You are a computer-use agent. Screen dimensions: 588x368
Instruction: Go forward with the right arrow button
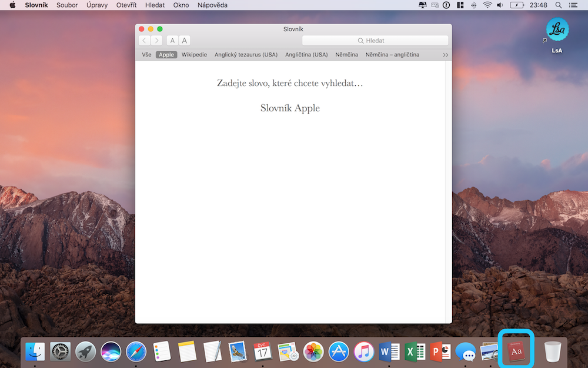pos(156,41)
